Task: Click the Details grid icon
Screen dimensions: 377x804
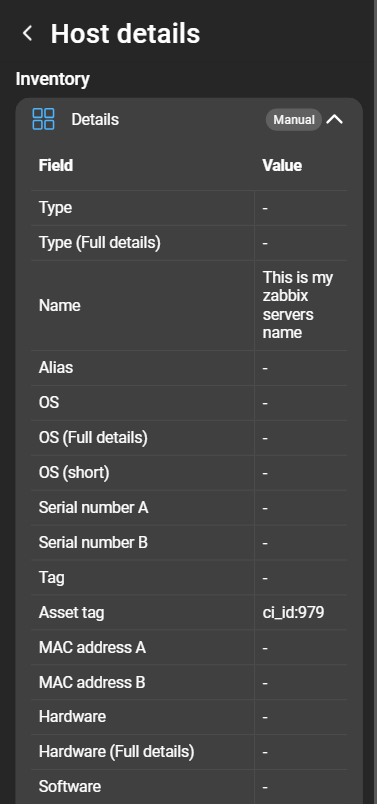Action: tap(44, 119)
